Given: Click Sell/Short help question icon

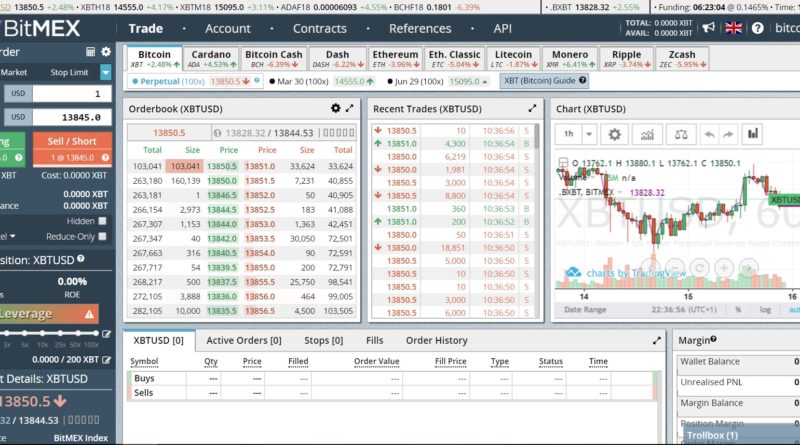Looking at the screenshot, I should 105,158.
